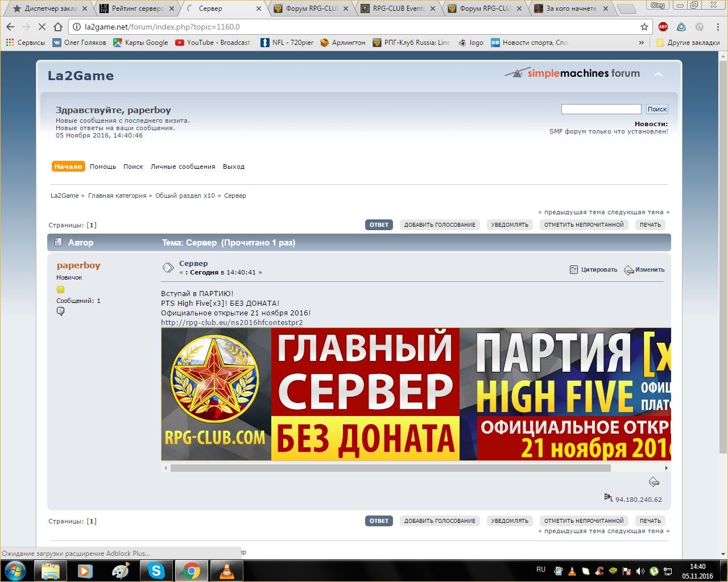This screenshot has width=728, height=582.
Task: Click the modify icon next to Изменить
Action: point(628,270)
